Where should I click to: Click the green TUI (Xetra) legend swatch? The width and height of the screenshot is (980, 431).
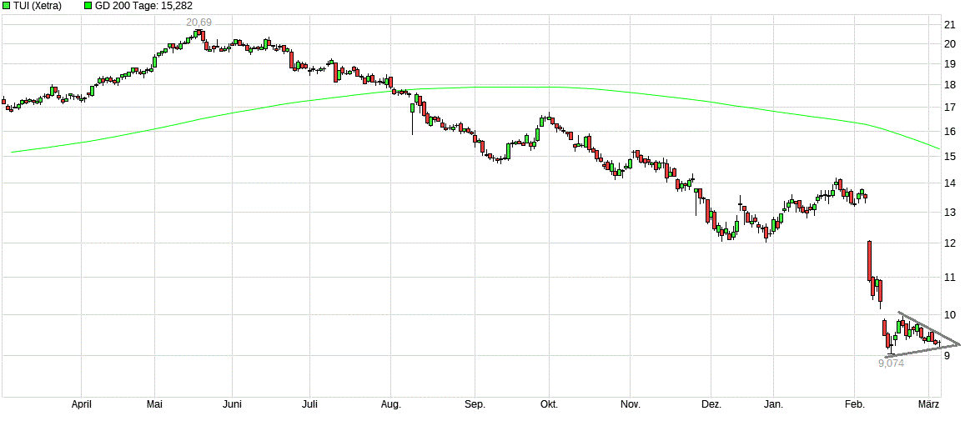pos(6,6)
